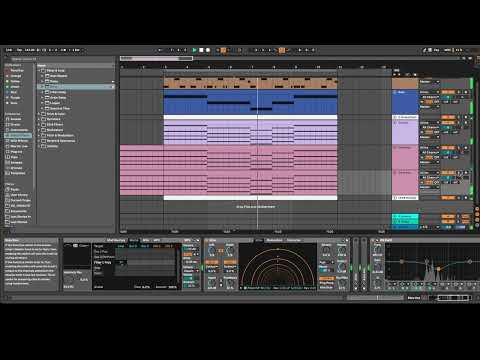Viewport: 480px width, 360px height.
Task: Click the Echo Right delay time knob
Action: [230, 251]
